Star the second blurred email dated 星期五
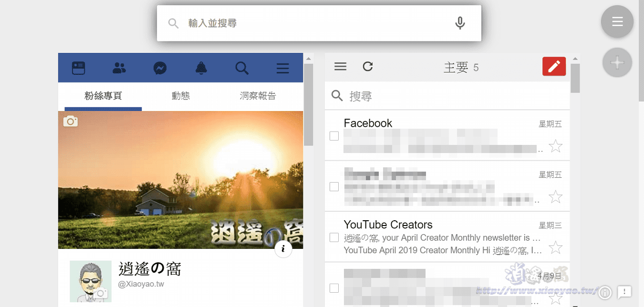The height and width of the screenshot is (307, 644). (x=555, y=196)
